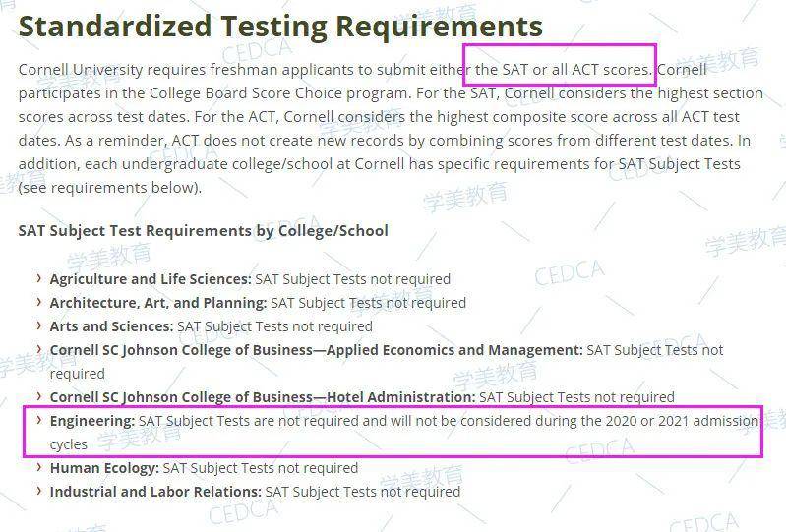Select the Standardized Testing Requirements heading

280,26
